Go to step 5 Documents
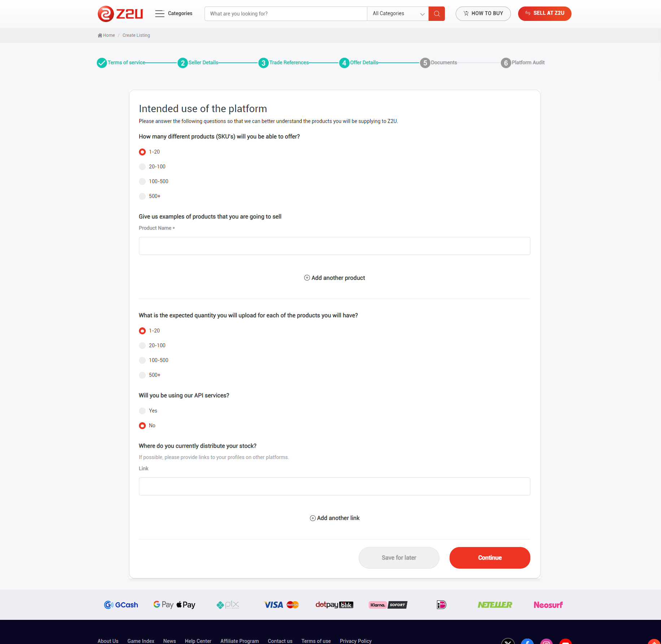Viewport: 661px width, 644px height. [425, 63]
